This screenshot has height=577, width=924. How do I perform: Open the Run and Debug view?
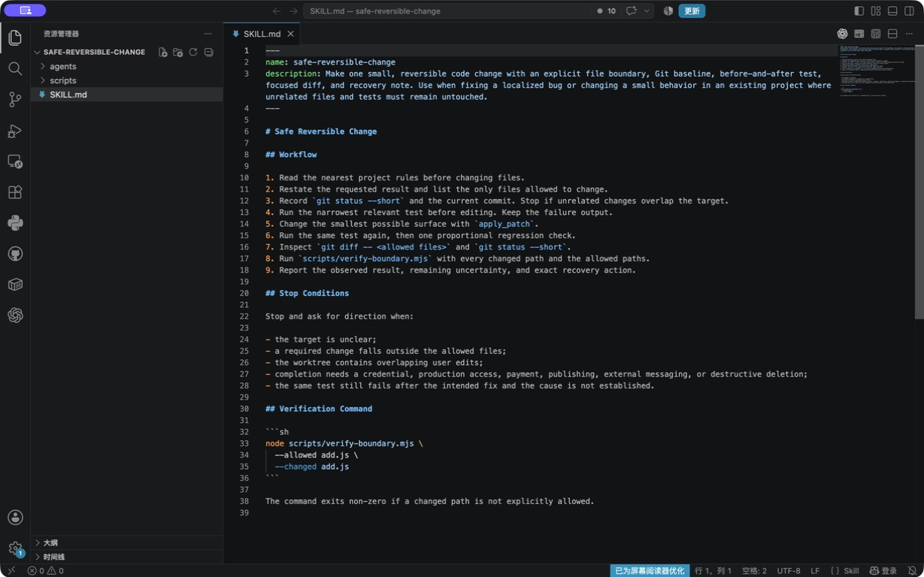pyautogui.click(x=15, y=131)
